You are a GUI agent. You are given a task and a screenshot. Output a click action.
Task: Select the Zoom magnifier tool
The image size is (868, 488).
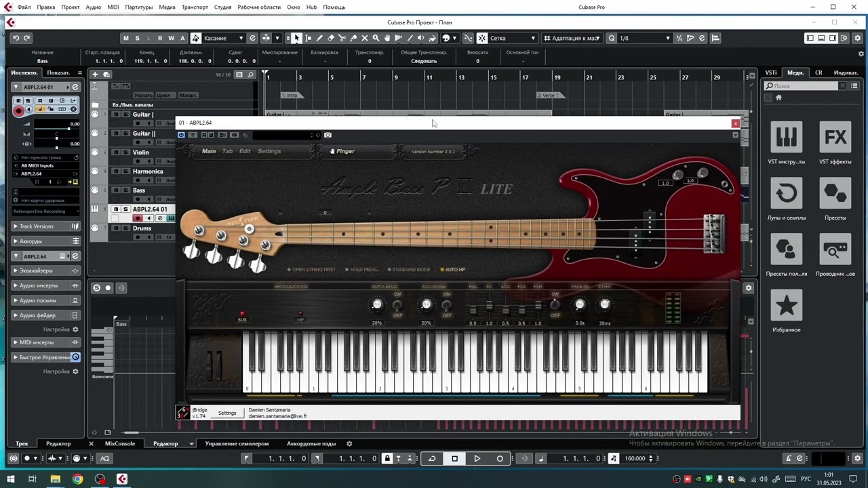(x=376, y=38)
